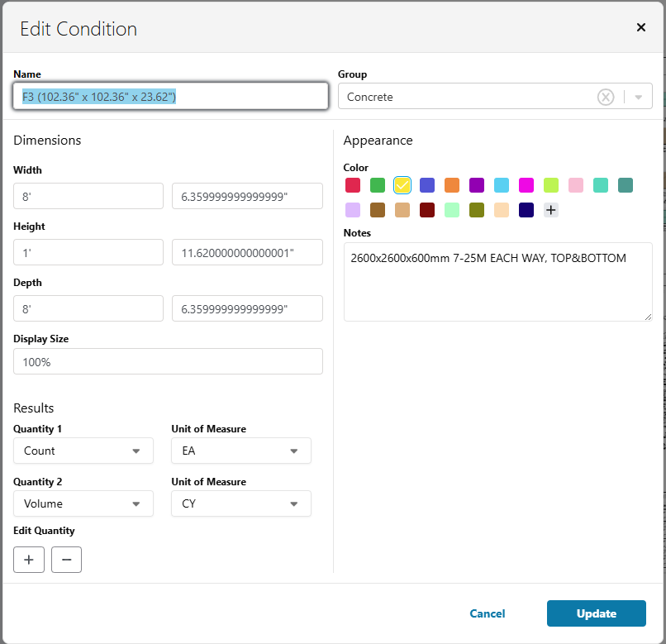
Task: Select the dark teal color swatch
Action: [x=626, y=185]
